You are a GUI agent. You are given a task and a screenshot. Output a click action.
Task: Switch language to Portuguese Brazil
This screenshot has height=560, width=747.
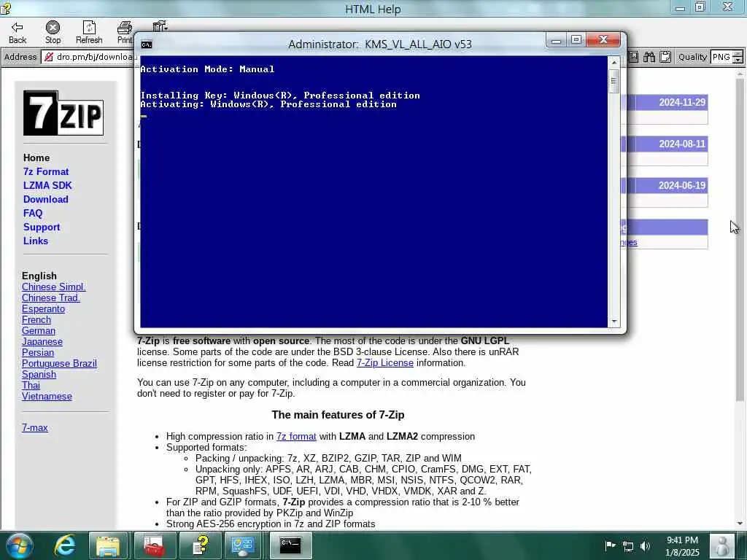(x=59, y=363)
